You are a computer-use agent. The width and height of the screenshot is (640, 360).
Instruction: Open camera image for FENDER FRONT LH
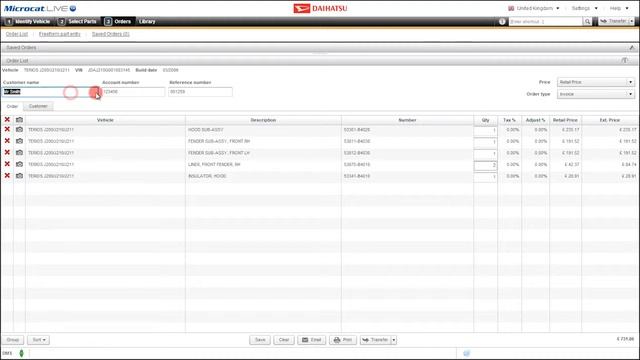[19, 152]
